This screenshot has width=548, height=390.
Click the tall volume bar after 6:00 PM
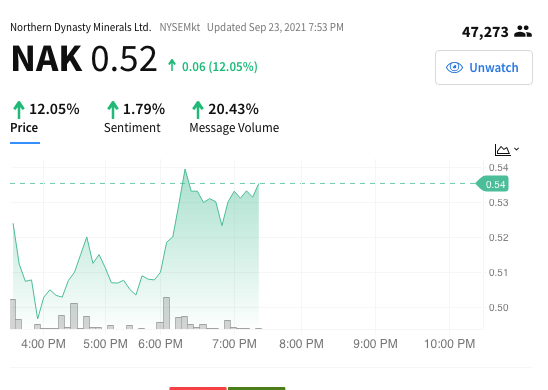(x=167, y=313)
